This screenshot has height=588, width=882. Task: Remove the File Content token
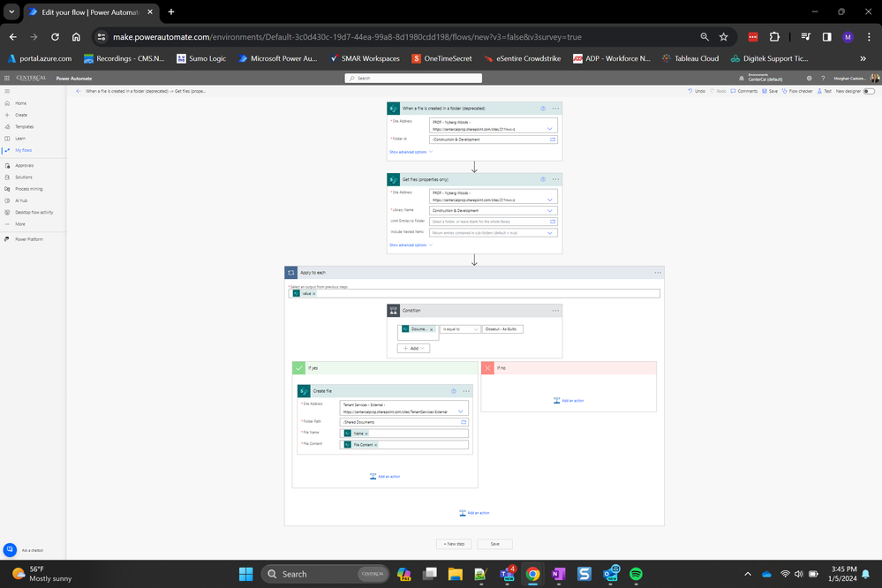(x=376, y=445)
